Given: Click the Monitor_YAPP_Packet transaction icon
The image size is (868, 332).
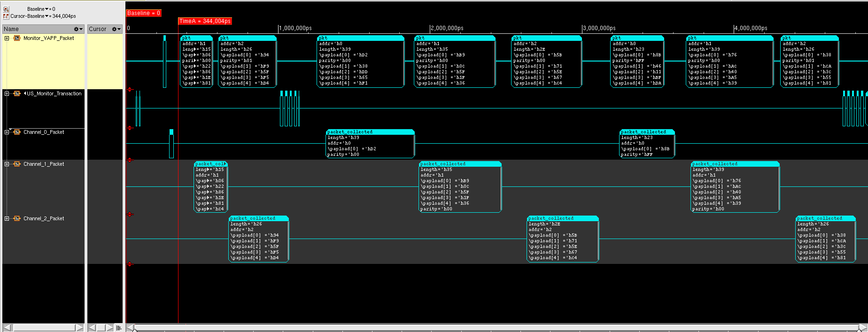Looking at the screenshot, I should (17, 39).
